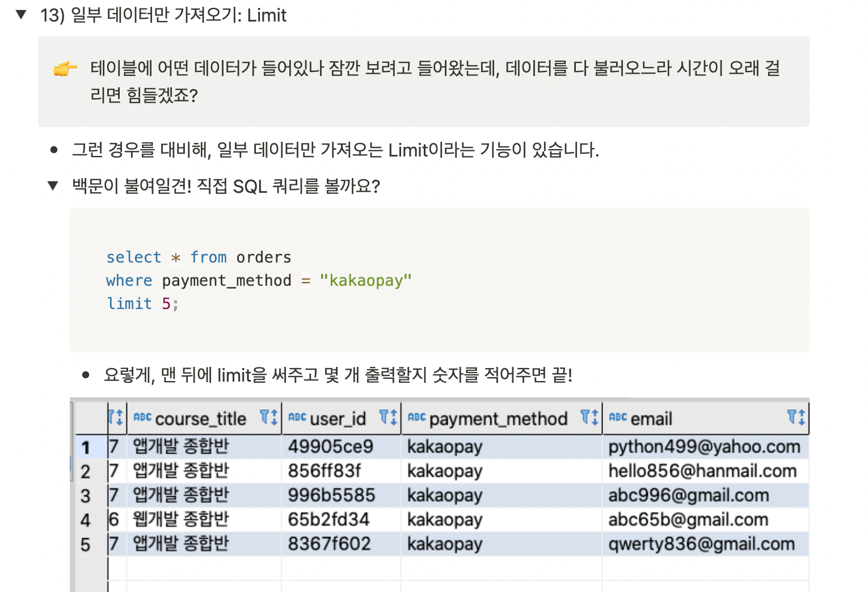The height and width of the screenshot is (592, 868).
Task: Click email cell python499@yahoo.com
Action: (705, 447)
